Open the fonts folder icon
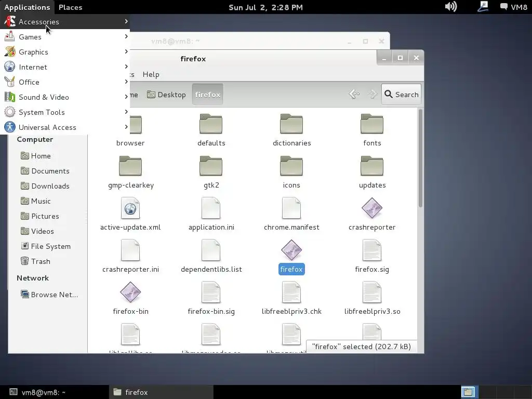 pyautogui.click(x=372, y=124)
